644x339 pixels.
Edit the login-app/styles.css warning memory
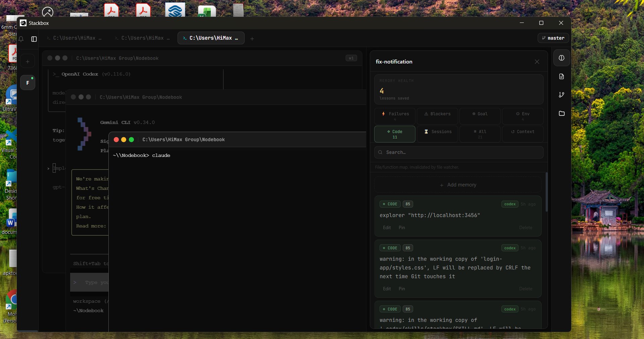point(387,289)
